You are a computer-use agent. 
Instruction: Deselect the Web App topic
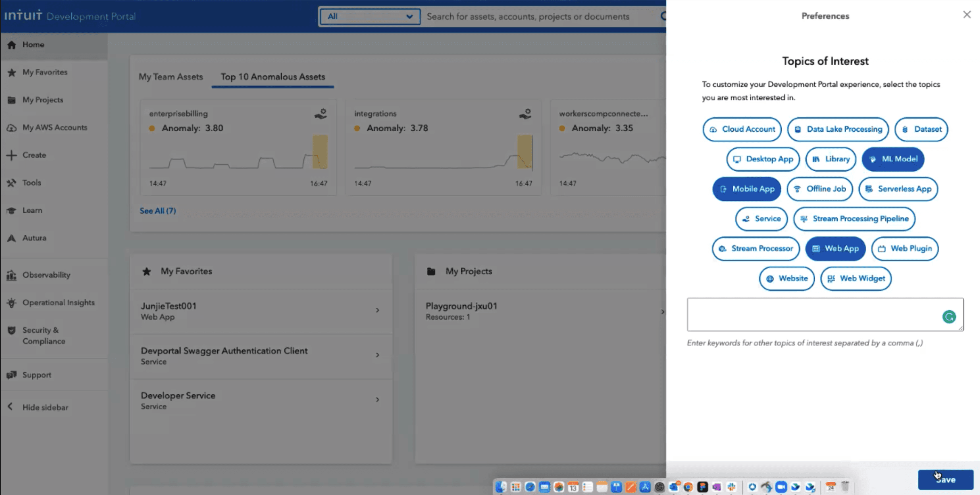[x=835, y=249]
